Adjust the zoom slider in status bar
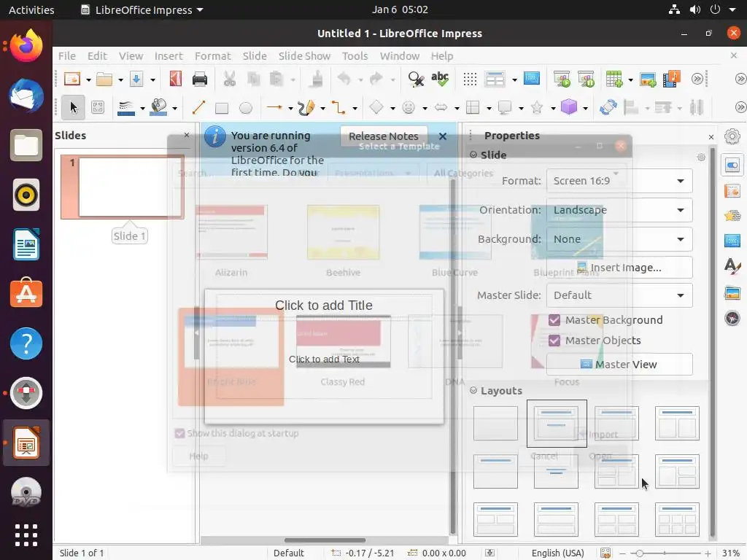 [640, 553]
